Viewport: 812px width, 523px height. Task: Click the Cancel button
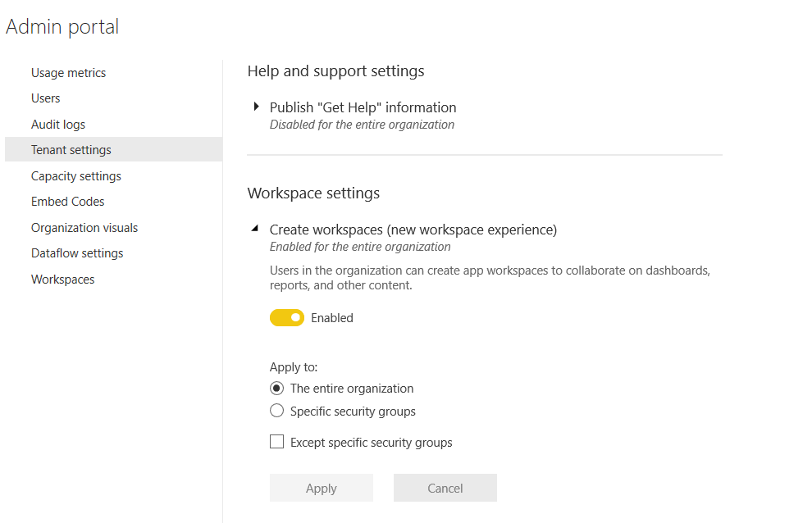click(x=445, y=488)
